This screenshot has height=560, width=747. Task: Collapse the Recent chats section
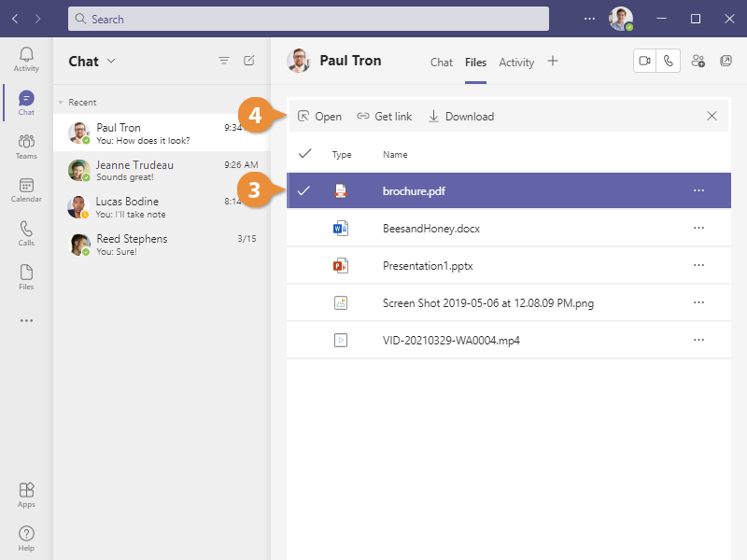[x=62, y=103]
